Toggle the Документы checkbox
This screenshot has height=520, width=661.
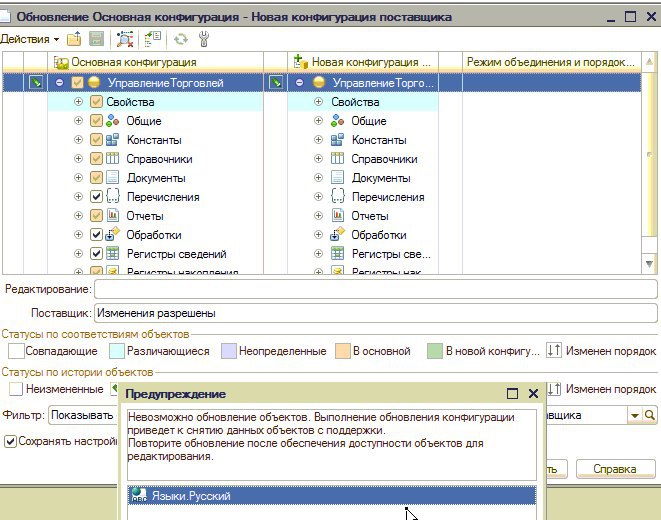pyautogui.click(x=96, y=177)
